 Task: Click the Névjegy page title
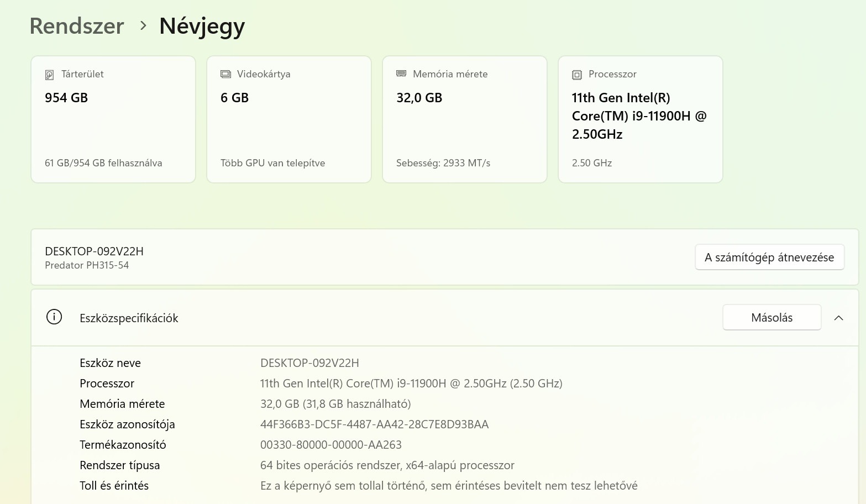tap(202, 26)
